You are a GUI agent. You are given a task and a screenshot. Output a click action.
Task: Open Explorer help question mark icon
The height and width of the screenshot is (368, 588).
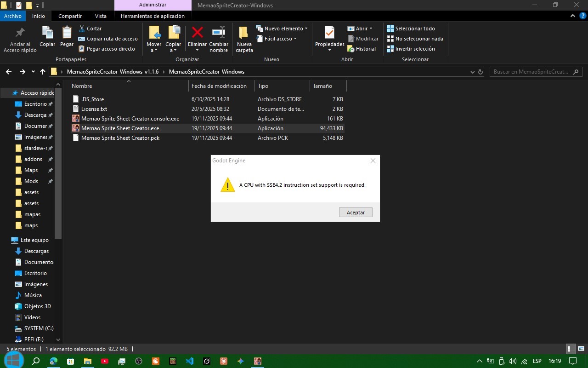pos(583,16)
